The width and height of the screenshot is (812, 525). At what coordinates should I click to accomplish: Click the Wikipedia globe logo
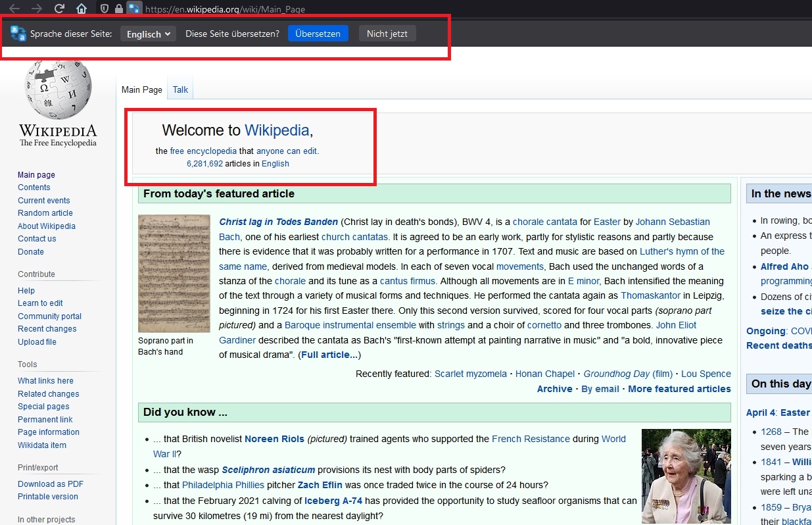[58, 90]
